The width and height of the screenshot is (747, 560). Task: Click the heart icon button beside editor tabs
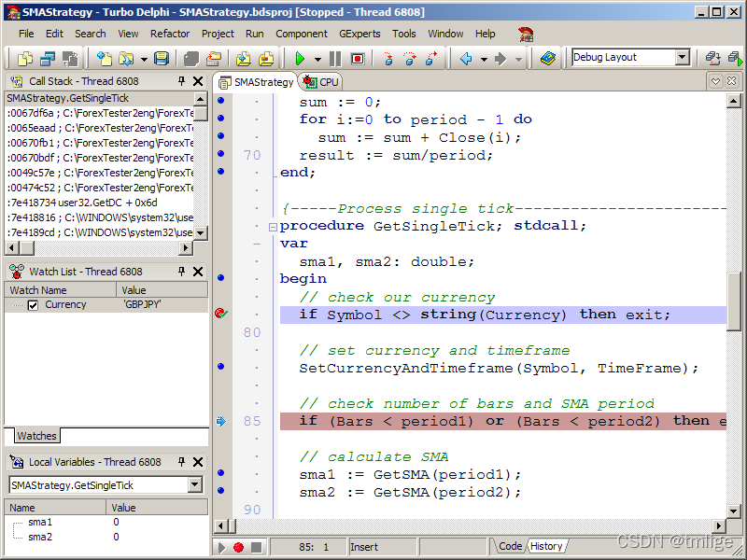tap(715, 81)
